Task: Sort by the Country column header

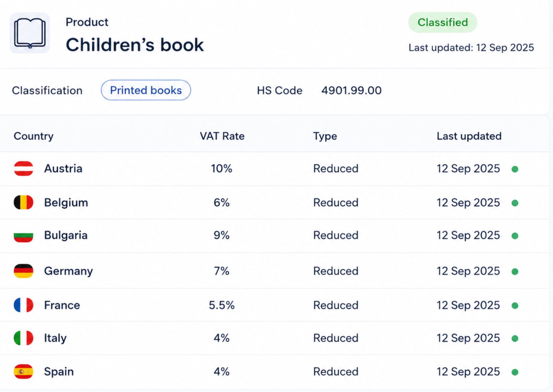Action: pyautogui.click(x=33, y=136)
